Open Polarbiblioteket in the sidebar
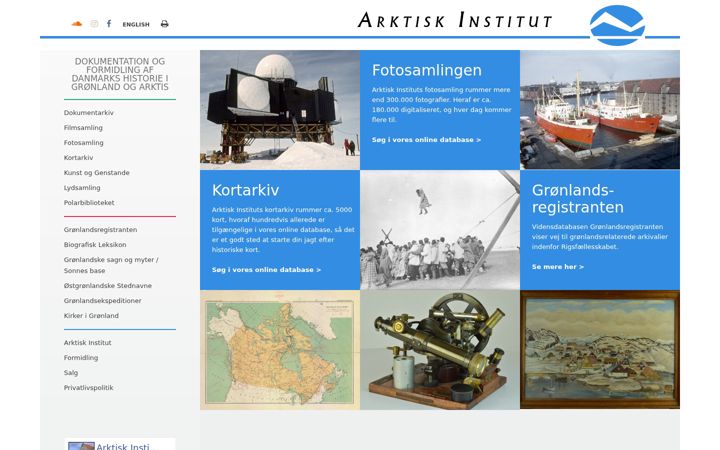The height and width of the screenshot is (450, 720). (x=89, y=202)
